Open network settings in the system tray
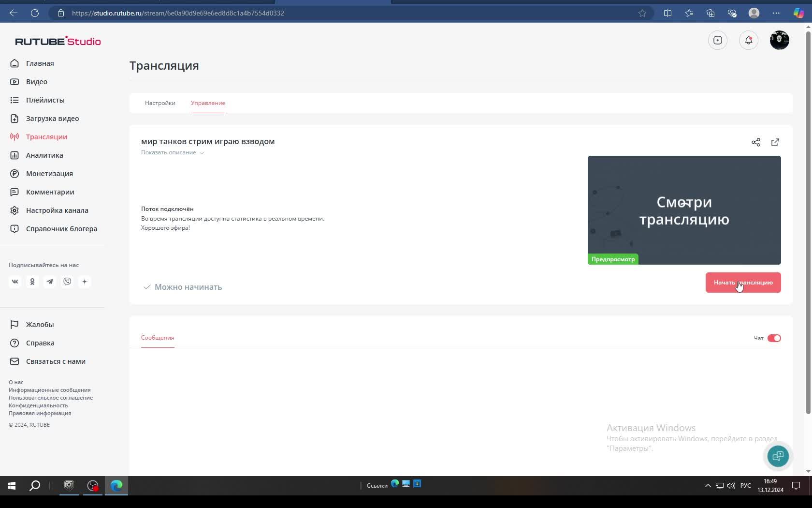The image size is (812, 508). coord(720,486)
